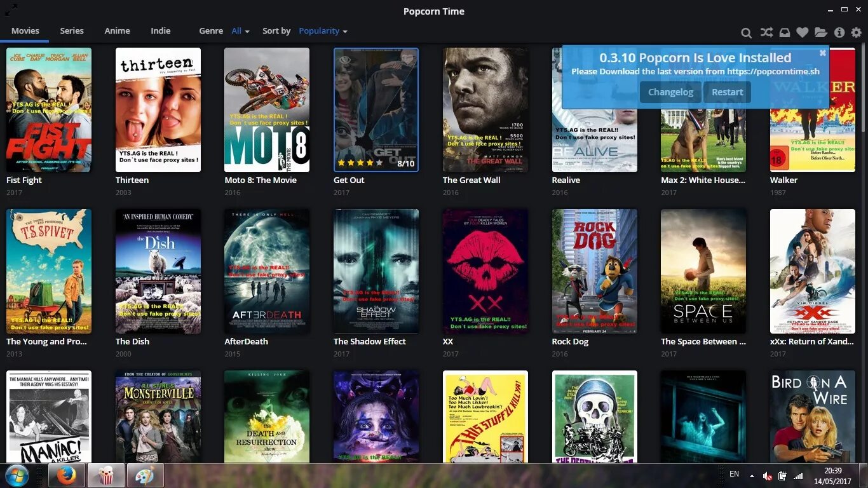Click the Max 2: White House title
The width and height of the screenshot is (868, 488).
(x=703, y=180)
